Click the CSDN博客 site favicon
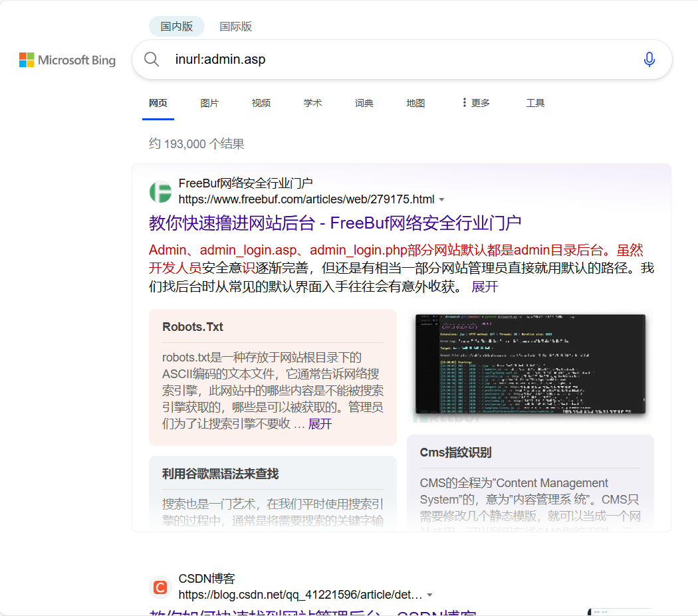Image resolution: width=698 pixels, height=616 pixels. (x=160, y=587)
